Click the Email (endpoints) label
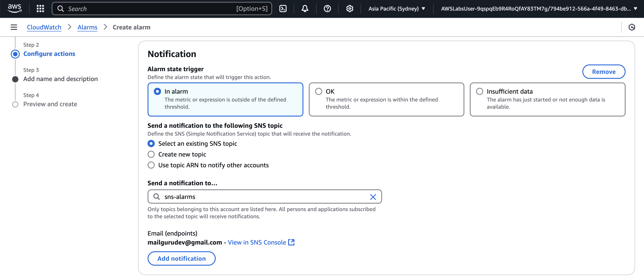The height and width of the screenshot is (278, 644). tap(172, 233)
